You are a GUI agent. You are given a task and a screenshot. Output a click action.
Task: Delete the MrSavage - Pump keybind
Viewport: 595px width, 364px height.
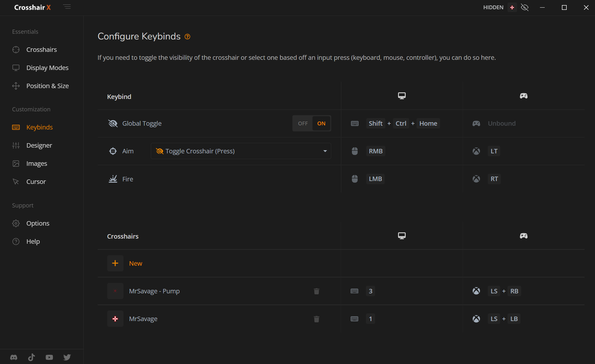tap(316, 291)
